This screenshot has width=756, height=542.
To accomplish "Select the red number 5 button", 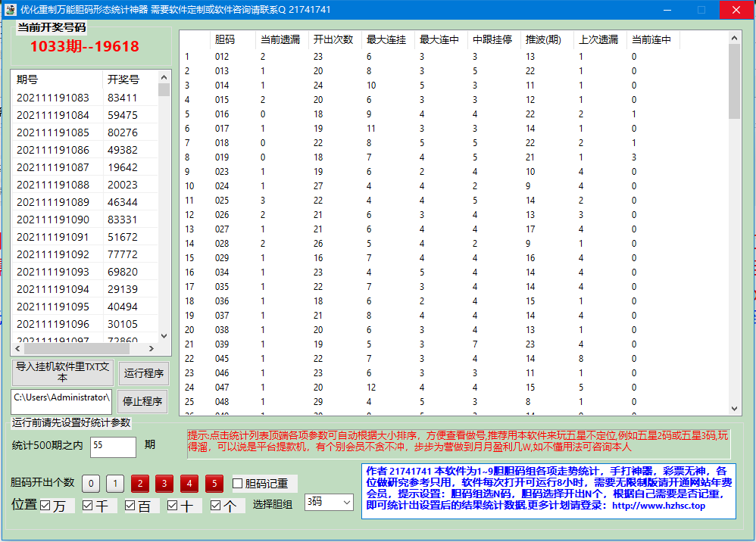I will coord(214,483).
